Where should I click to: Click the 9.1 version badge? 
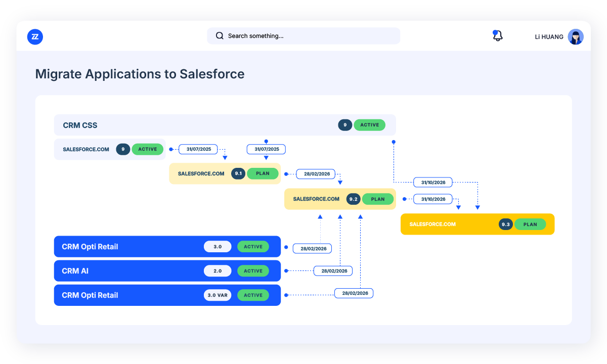(238, 173)
